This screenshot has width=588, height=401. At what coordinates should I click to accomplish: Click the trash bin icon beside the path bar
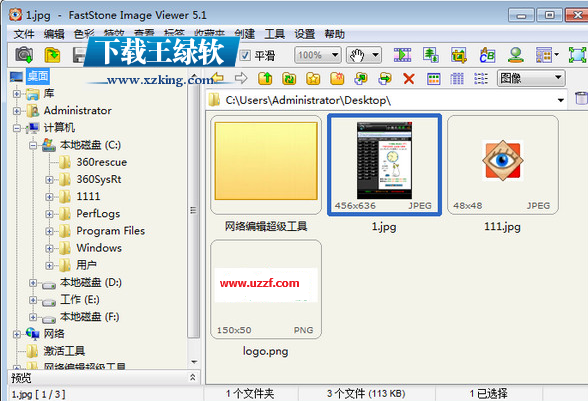(x=581, y=99)
